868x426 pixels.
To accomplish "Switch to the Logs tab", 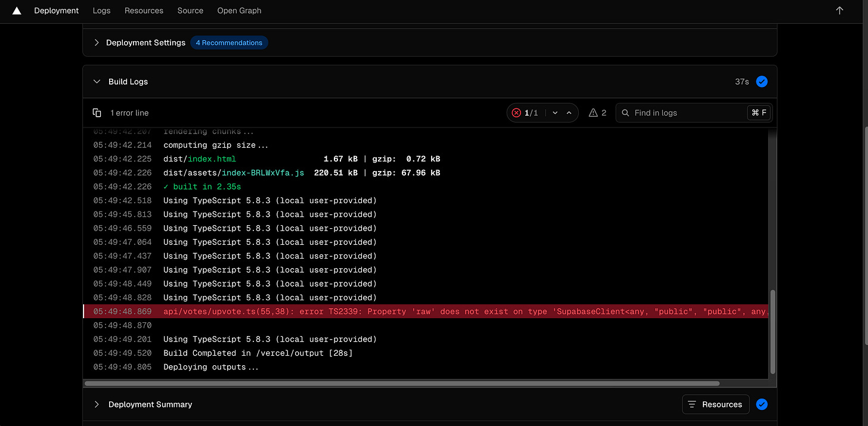I will pyautogui.click(x=101, y=11).
